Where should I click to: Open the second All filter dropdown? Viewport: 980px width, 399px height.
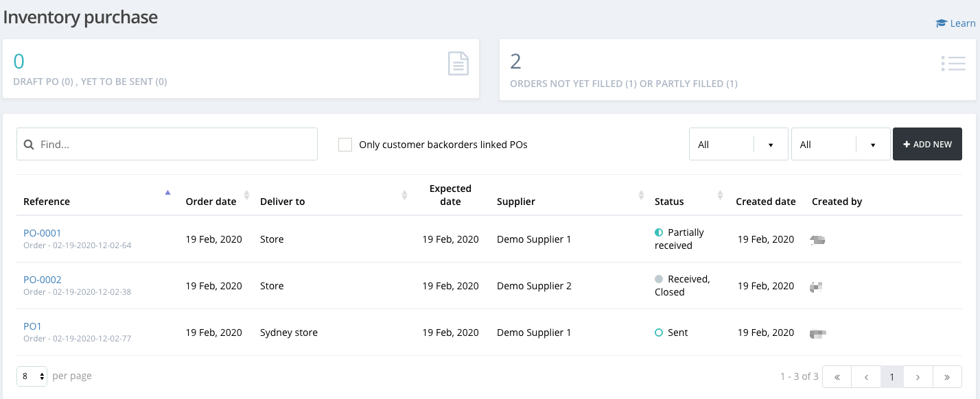(x=840, y=145)
